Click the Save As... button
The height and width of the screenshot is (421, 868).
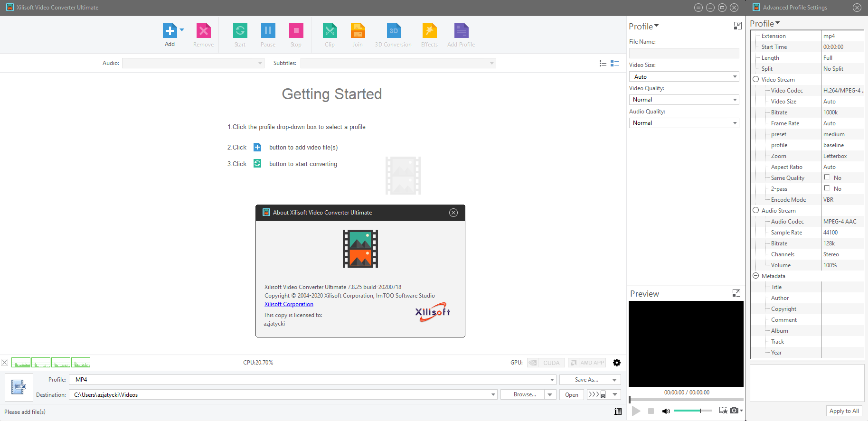click(584, 380)
